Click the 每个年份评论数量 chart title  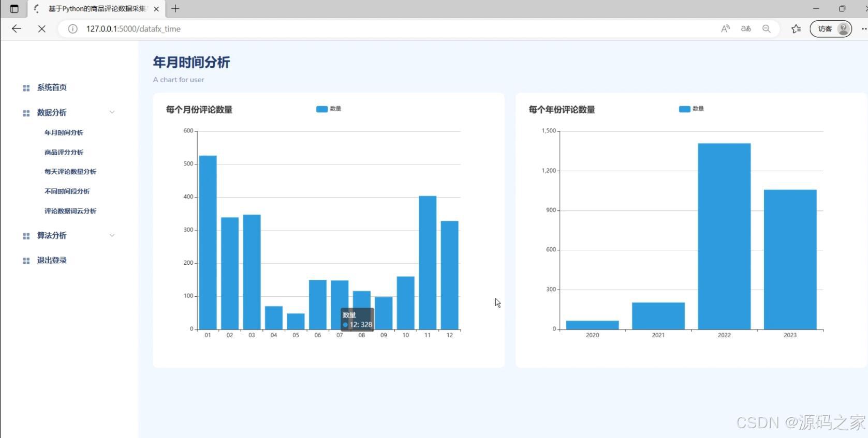(x=562, y=110)
